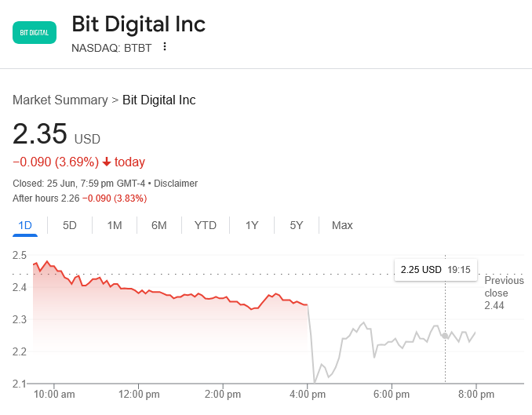
Task: Select the YTD chart range
Action: [206, 226]
